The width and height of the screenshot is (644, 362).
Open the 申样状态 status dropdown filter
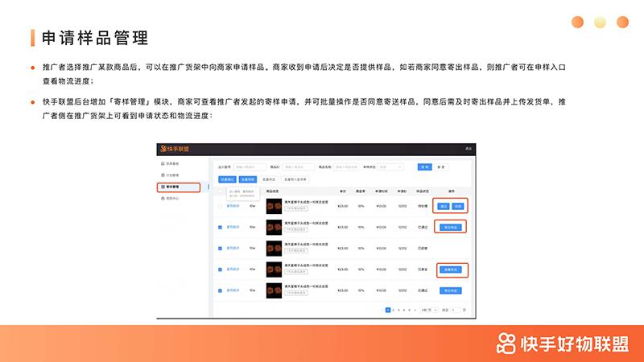[x=391, y=167]
